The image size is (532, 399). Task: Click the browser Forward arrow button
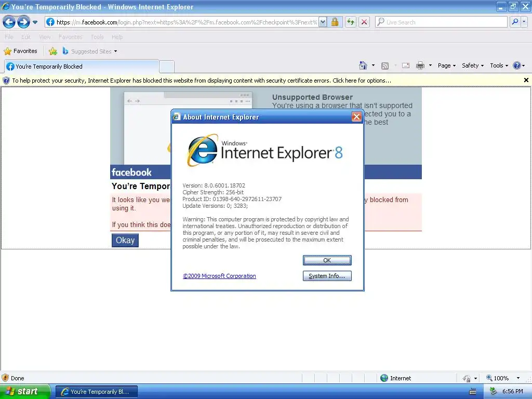coord(23,22)
